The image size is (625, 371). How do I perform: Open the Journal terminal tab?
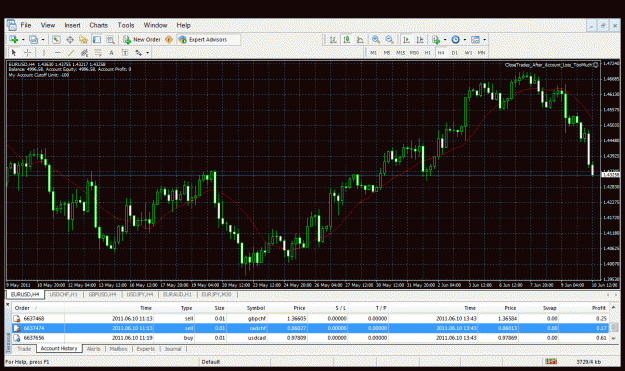point(173,349)
